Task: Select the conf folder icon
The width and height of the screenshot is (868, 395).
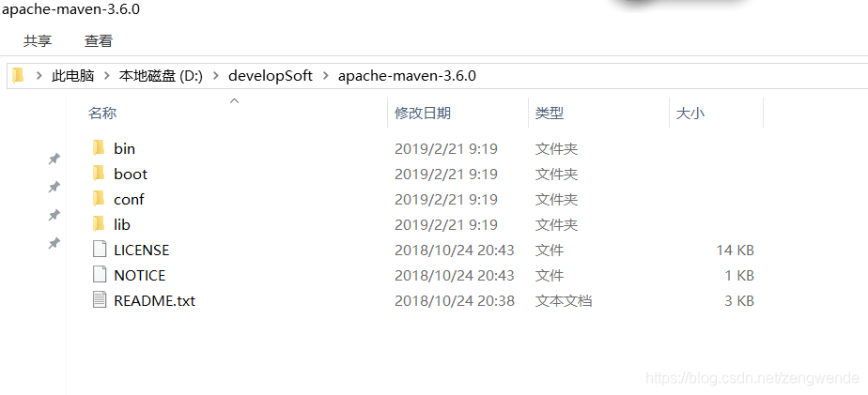Action: coord(99,199)
